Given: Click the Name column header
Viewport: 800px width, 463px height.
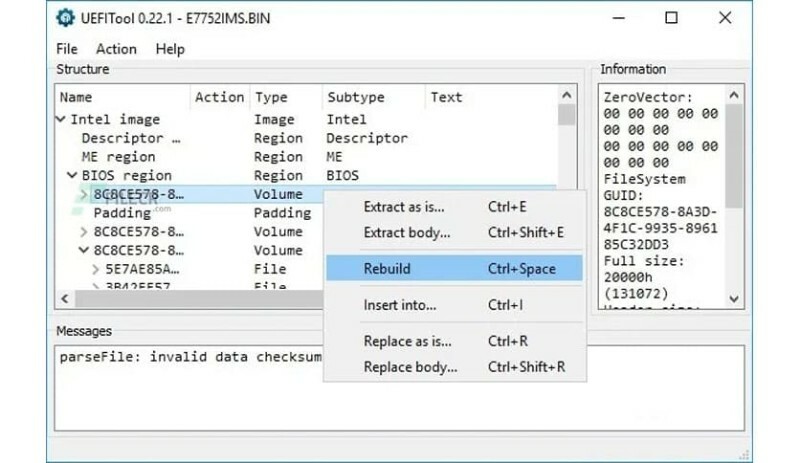Looking at the screenshot, I should pos(76,97).
